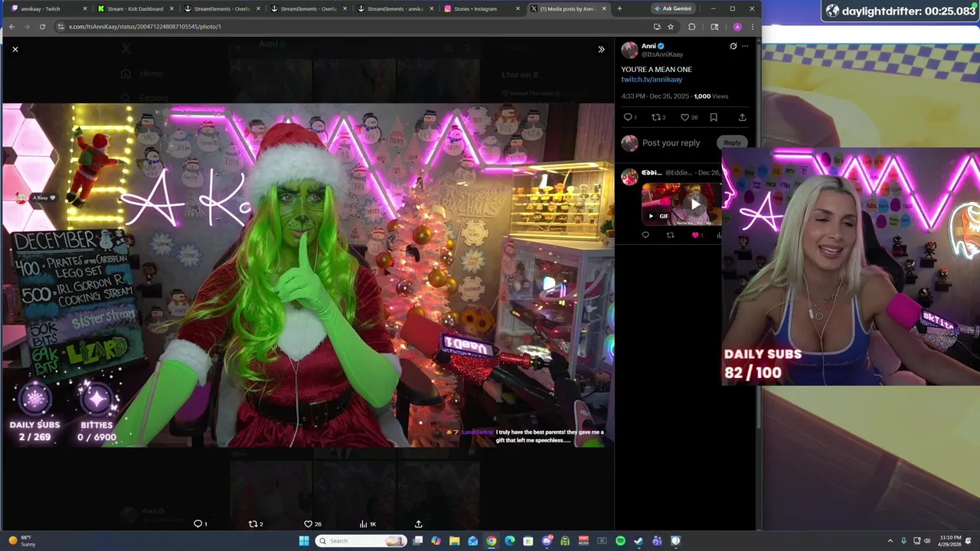Click the reply icon below the photo

click(198, 523)
